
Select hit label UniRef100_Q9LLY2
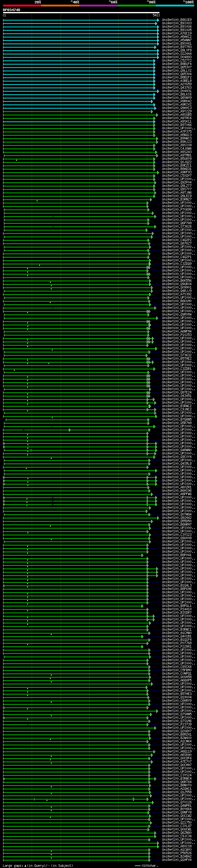[177, 71]
